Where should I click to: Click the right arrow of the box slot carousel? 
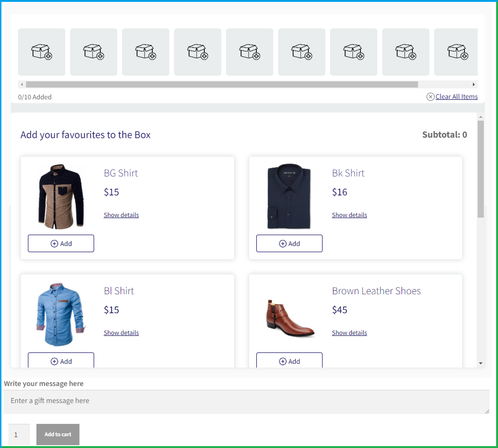(474, 84)
